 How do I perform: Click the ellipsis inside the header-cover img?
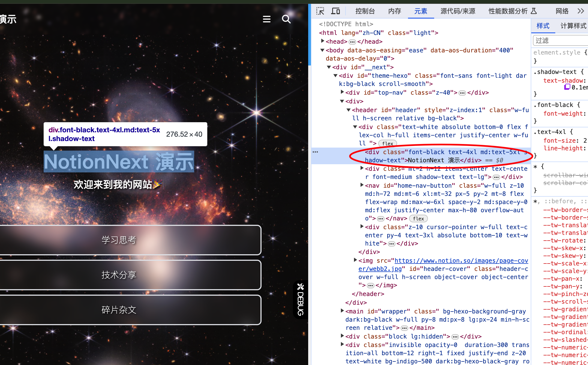tap(371, 286)
